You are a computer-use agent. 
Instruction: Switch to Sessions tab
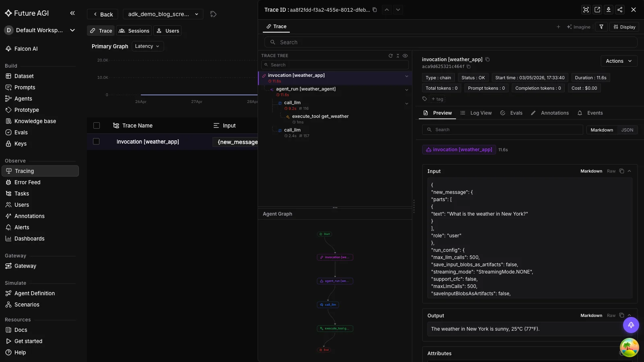coord(134,31)
